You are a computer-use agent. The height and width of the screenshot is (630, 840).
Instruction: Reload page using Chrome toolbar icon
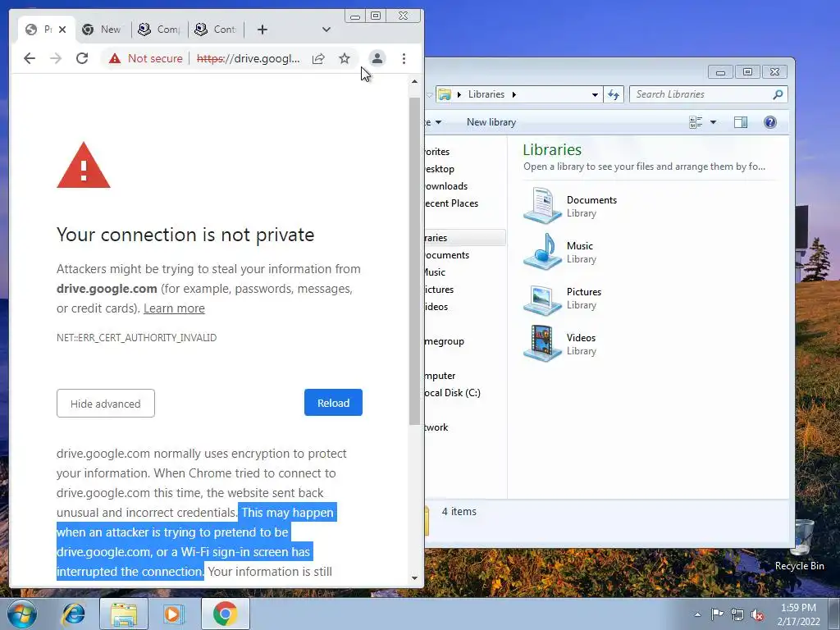click(82, 58)
